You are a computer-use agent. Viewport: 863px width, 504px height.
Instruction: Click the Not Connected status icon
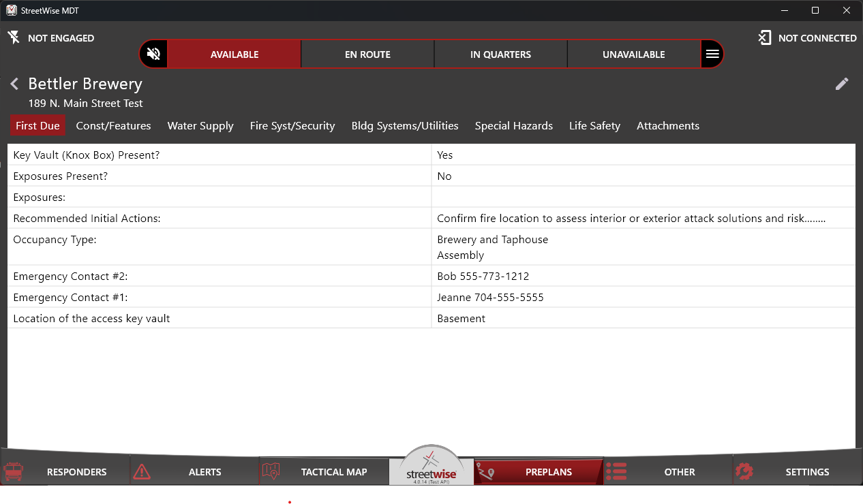click(x=765, y=37)
